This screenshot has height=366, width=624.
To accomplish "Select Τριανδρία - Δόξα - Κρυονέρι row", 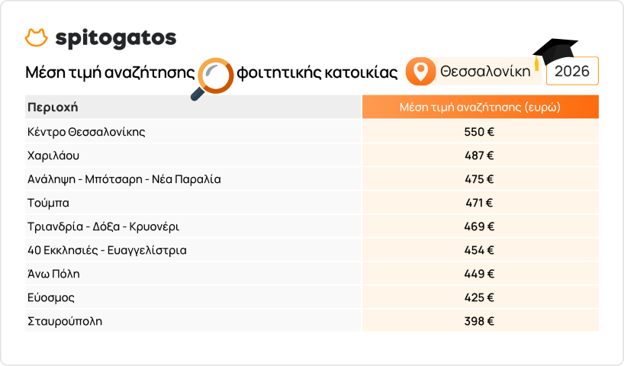I will click(312, 226).
